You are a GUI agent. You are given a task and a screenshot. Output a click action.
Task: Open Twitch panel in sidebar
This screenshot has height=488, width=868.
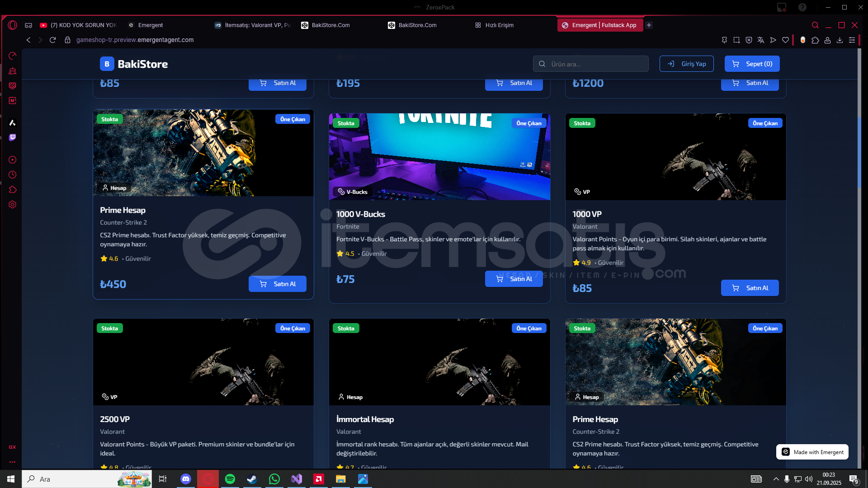pos(13,137)
